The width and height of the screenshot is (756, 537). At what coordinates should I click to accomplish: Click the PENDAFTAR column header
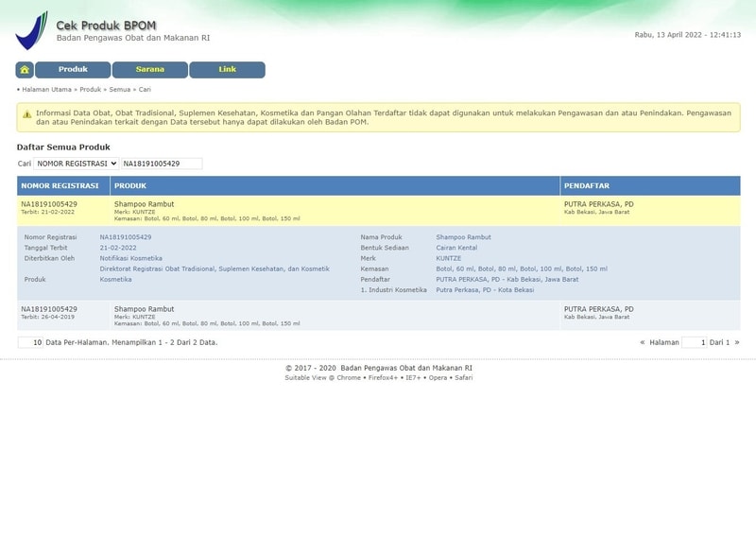click(x=650, y=185)
